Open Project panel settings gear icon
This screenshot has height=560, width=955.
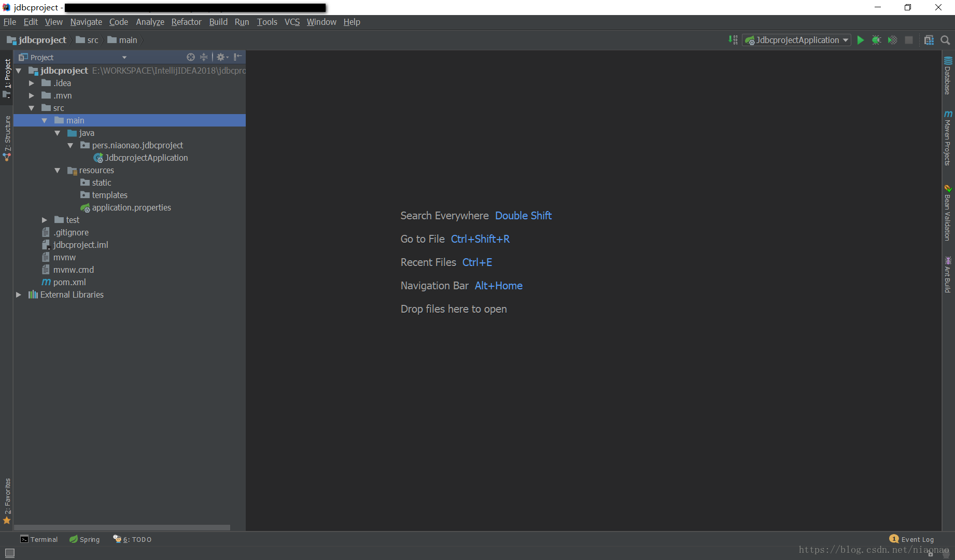222,57
